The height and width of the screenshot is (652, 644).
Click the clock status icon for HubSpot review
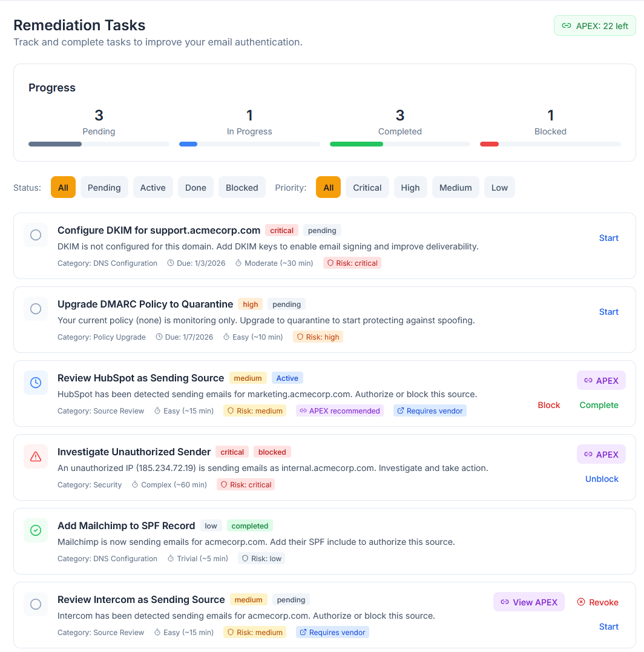(x=36, y=383)
